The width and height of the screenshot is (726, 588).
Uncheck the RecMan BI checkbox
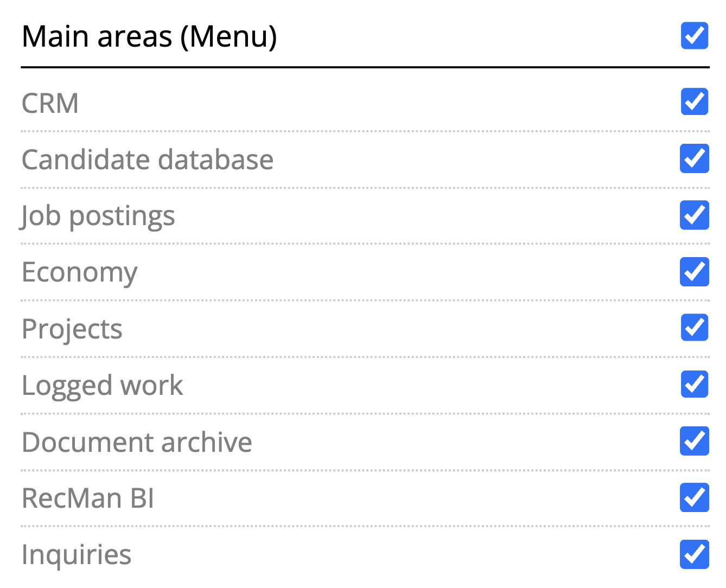click(694, 497)
